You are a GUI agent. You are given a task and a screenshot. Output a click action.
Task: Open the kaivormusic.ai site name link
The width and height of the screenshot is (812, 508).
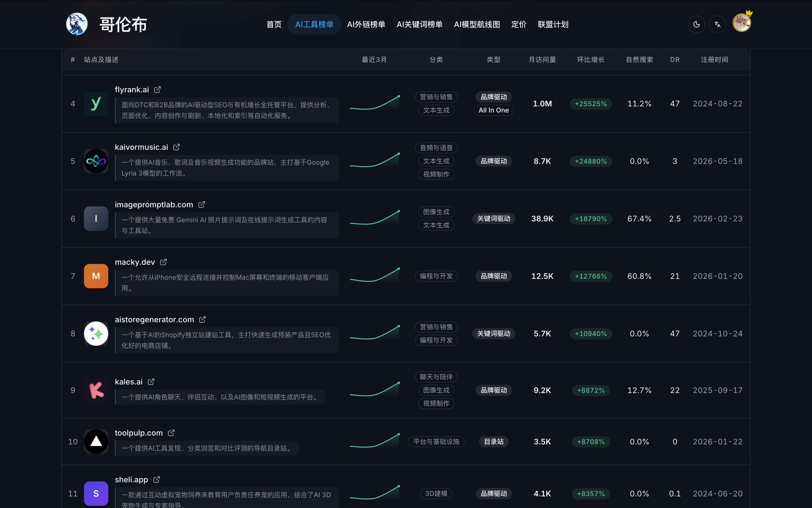[x=141, y=147]
